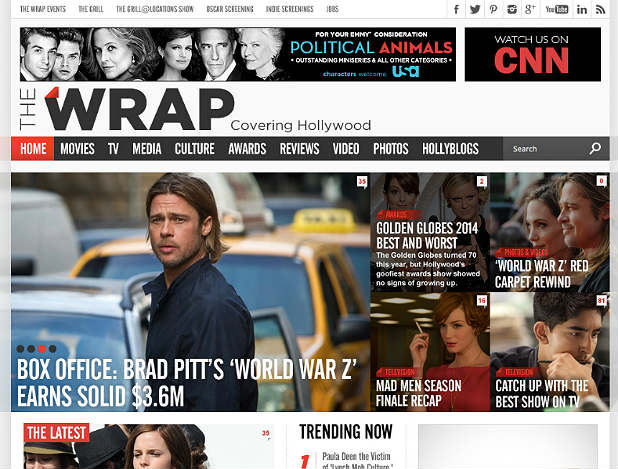Open comment bubble on Red Carpet Rewind
The width and height of the screenshot is (618, 469).
(601, 182)
